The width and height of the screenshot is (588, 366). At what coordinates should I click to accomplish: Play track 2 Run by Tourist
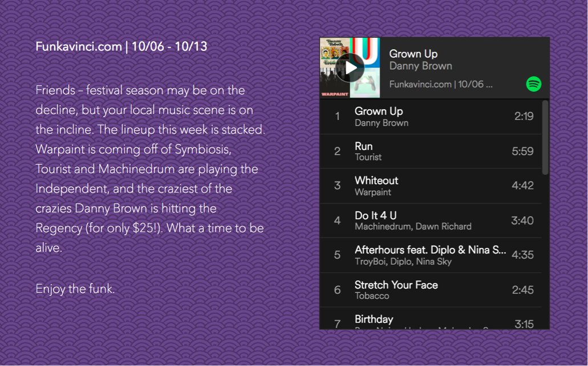431,151
